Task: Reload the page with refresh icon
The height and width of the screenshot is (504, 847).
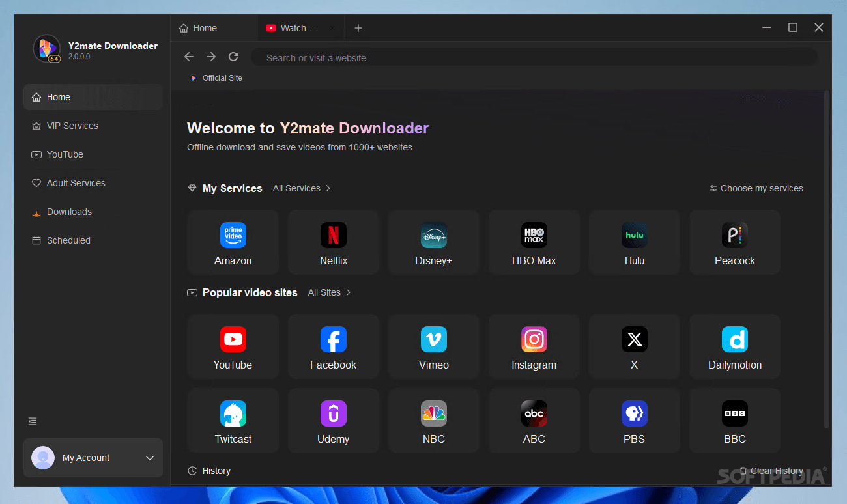Action: 233,57
